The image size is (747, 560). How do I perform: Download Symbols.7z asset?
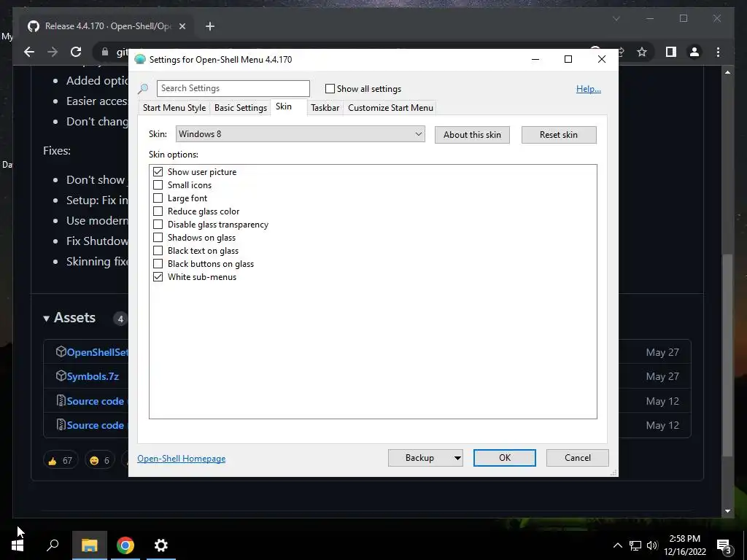click(93, 376)
